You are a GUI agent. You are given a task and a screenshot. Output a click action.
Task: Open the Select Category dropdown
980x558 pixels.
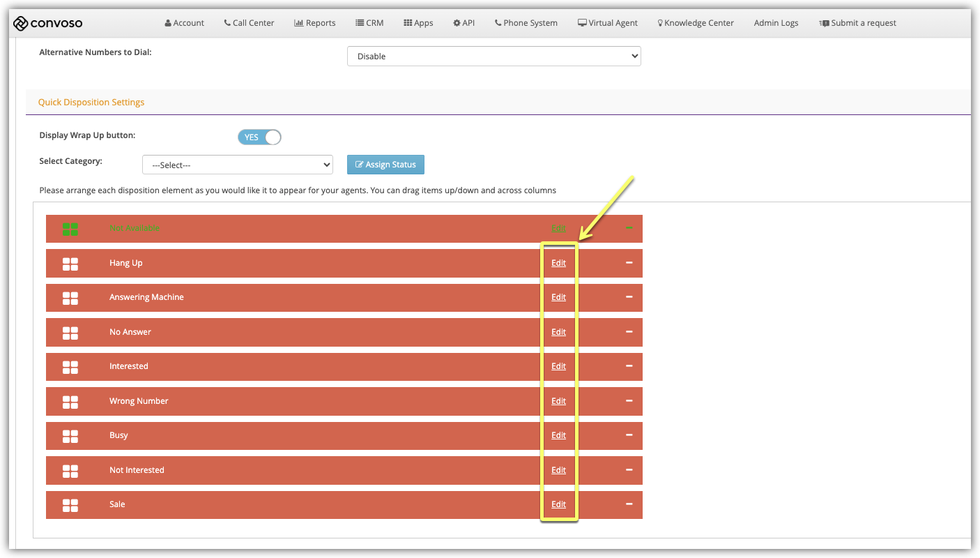click(238, 165)
